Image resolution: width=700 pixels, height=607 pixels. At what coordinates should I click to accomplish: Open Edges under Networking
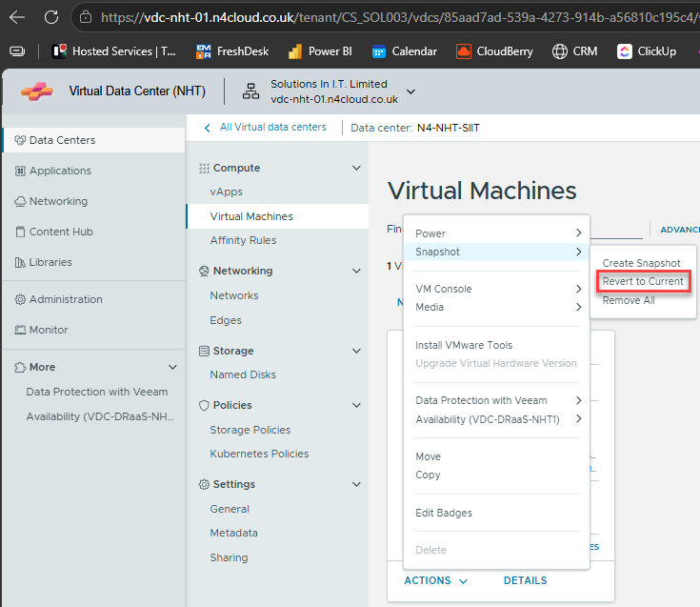pyautogui.click(x=226, y=320)
